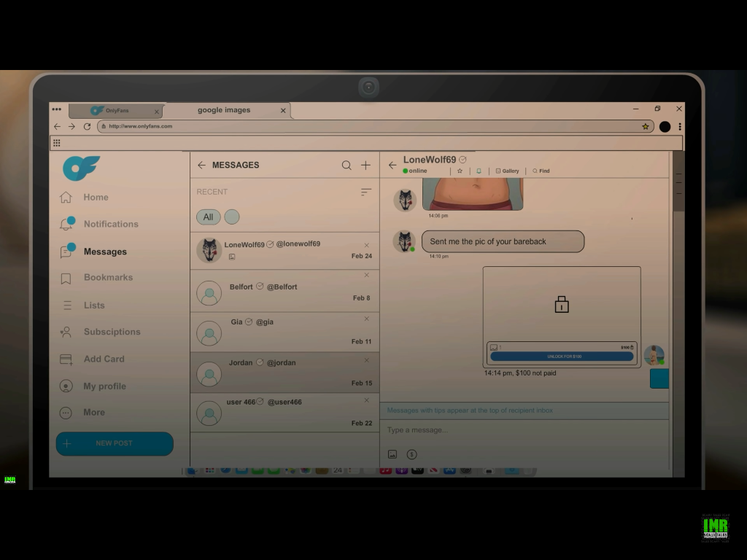Open the sort filter for recent messages
This screenshot has width=747, height=560.
(x=366, y=192)
